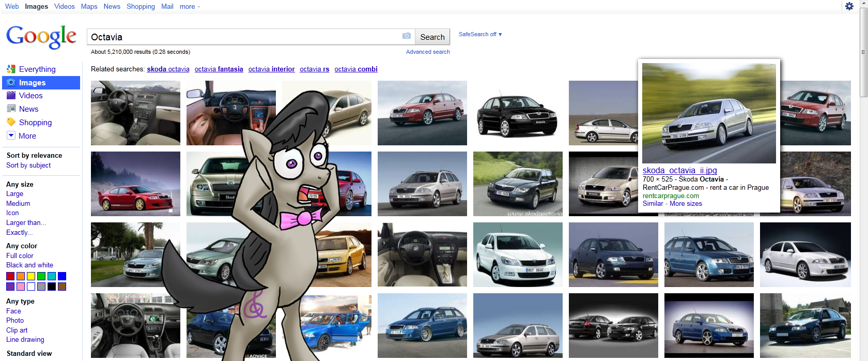This screenshot has width=868, height=361.
Task: Select the purple color swatch
Action: click(10, 287)
